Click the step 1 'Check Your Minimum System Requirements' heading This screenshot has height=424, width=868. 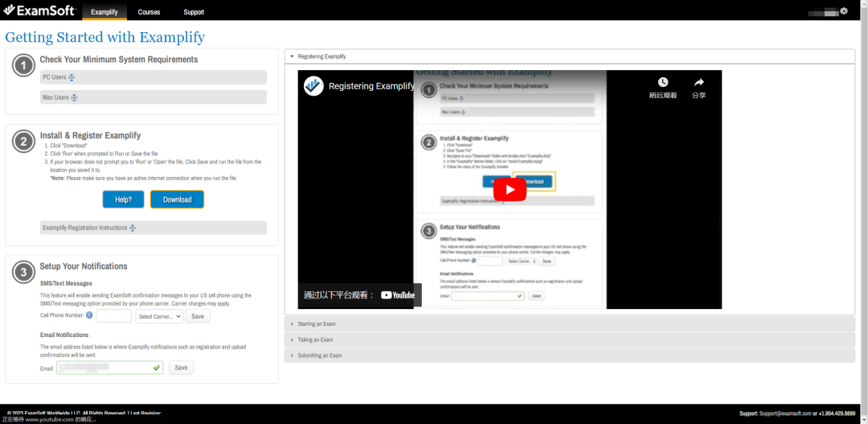click(119, 60)
